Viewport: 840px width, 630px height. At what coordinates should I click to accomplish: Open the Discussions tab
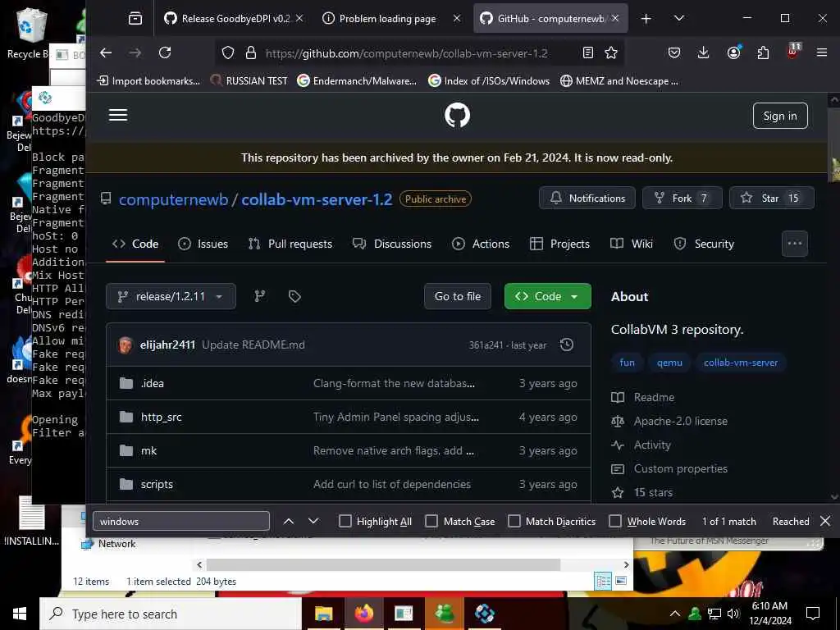pos(391,244)
